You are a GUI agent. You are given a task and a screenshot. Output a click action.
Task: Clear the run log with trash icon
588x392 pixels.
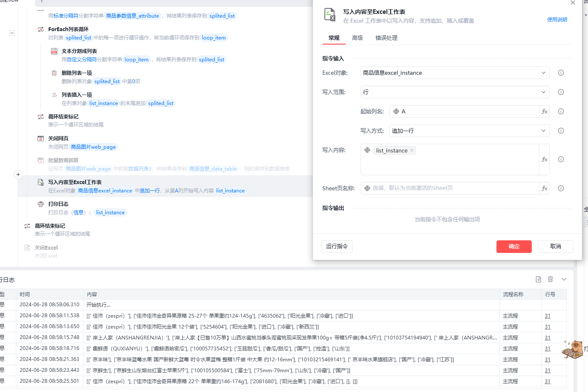point(551,279)
